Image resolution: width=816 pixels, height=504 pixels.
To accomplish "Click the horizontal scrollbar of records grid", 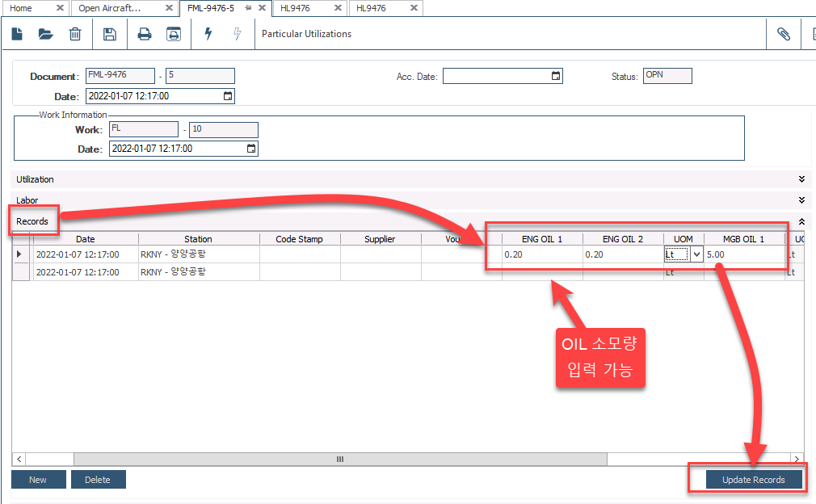I will (x=339, y=459).
